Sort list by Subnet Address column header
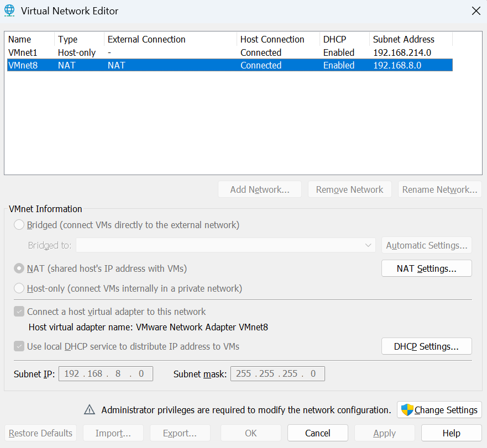Image resolution: width=487 pixels, height=448 pixels. (410, 39)
